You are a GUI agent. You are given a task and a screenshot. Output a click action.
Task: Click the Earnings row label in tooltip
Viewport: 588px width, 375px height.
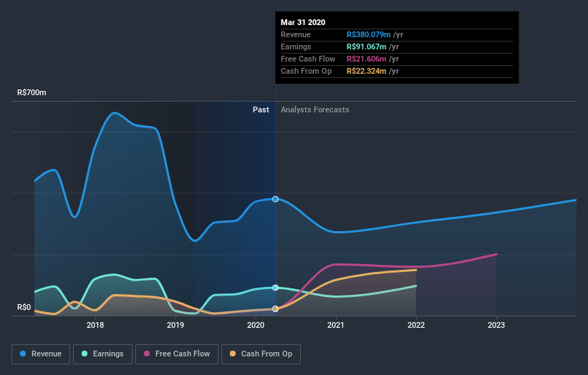point(296,47)
